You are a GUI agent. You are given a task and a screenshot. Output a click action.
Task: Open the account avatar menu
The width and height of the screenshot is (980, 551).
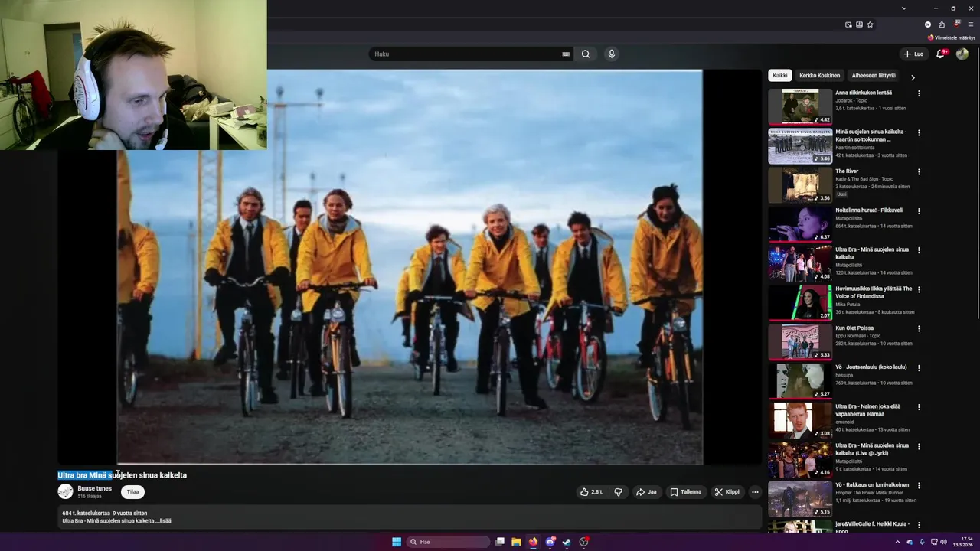click(962, 54)
